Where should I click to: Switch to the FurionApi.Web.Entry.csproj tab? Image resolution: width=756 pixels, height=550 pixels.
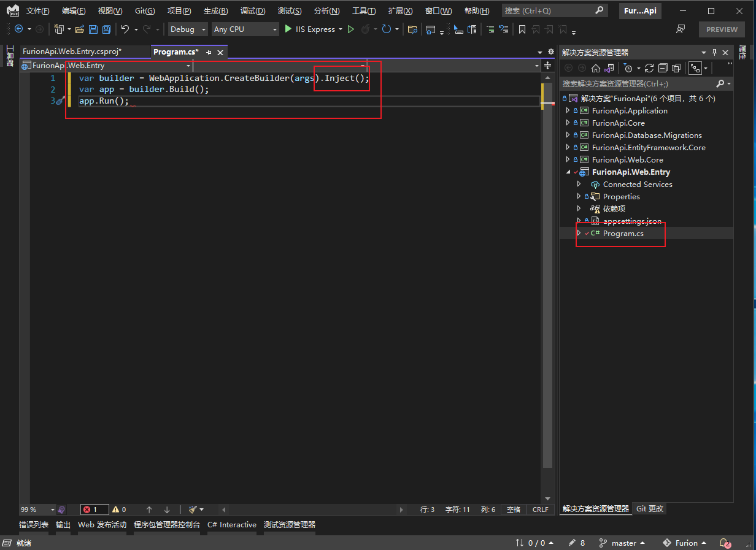[x=72, y=52]
